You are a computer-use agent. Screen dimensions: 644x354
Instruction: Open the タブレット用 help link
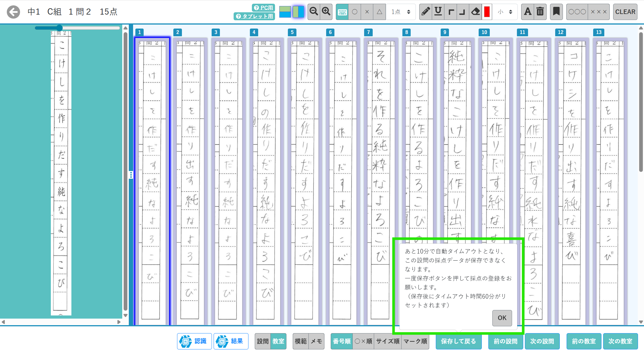coord(254,16)
